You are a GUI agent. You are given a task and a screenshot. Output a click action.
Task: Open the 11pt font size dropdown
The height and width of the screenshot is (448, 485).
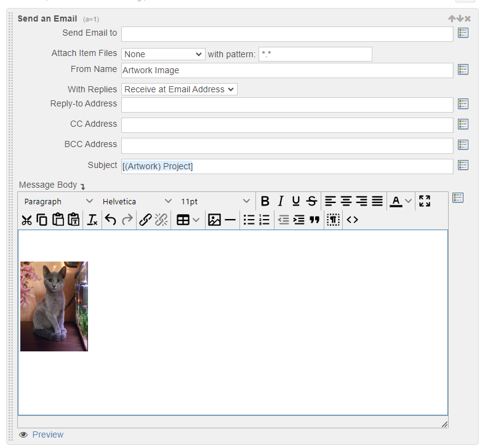[x=215, y=201]
